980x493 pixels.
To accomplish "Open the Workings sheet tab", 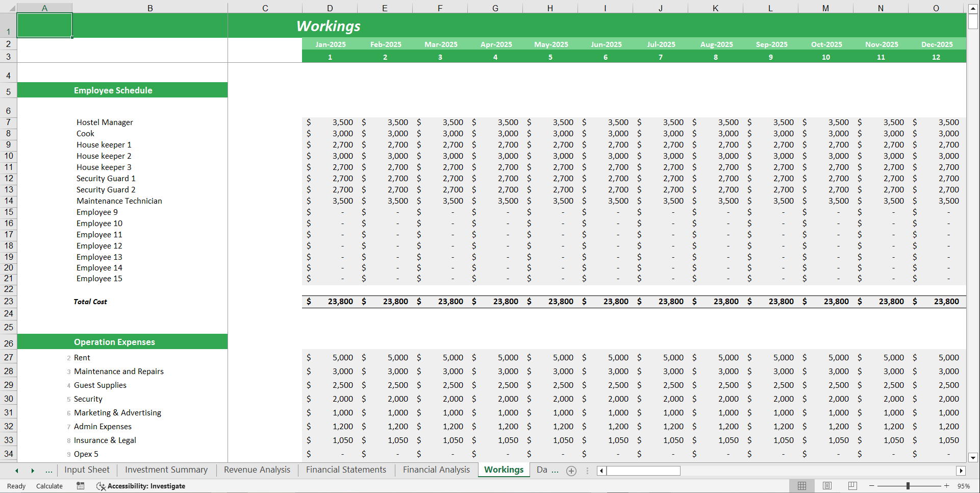I will (503, 470).
